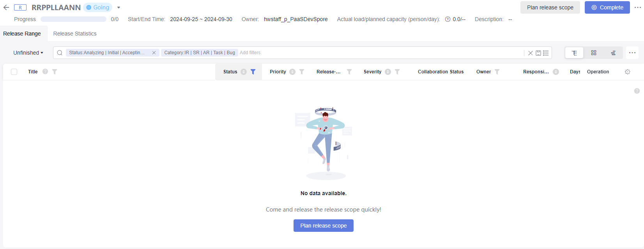Switch to Gantt chart view

coord(613,53)
